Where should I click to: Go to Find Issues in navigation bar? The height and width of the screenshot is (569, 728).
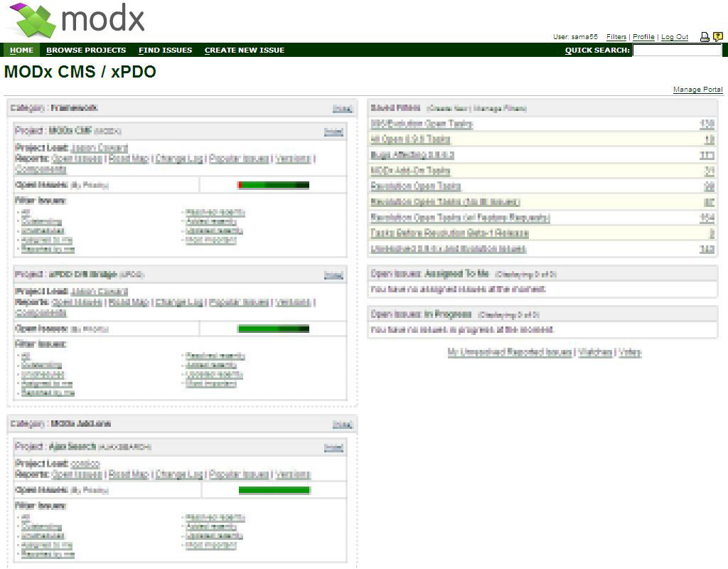165,50
